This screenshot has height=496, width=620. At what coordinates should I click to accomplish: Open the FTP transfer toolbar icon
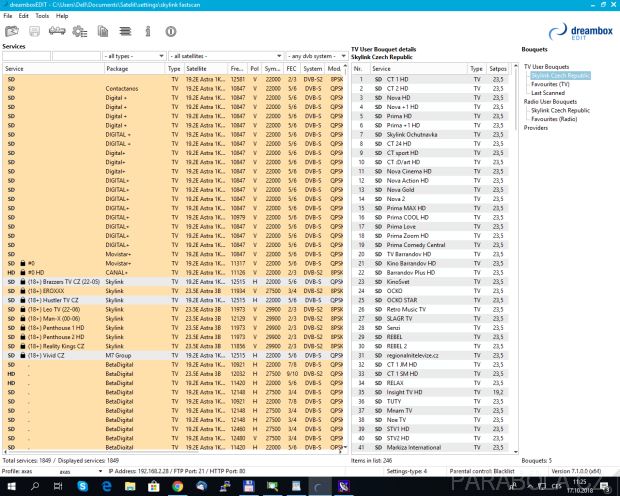[57, 31]
